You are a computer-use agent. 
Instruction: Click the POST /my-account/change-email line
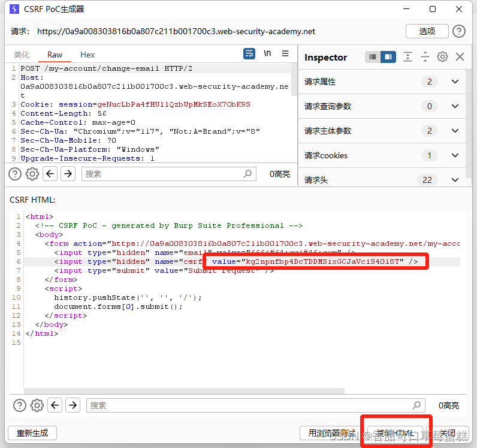click(107, 68)
